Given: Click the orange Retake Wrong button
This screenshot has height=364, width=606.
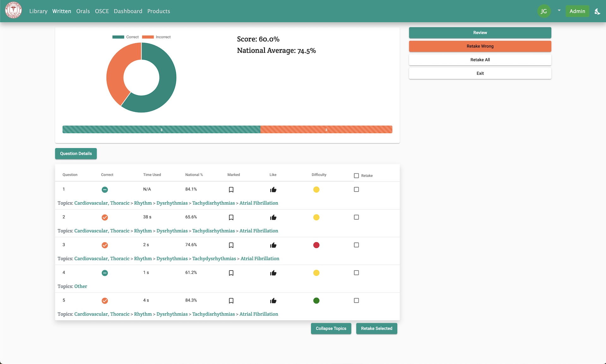Looking at the screenshot, I should 480,46.
